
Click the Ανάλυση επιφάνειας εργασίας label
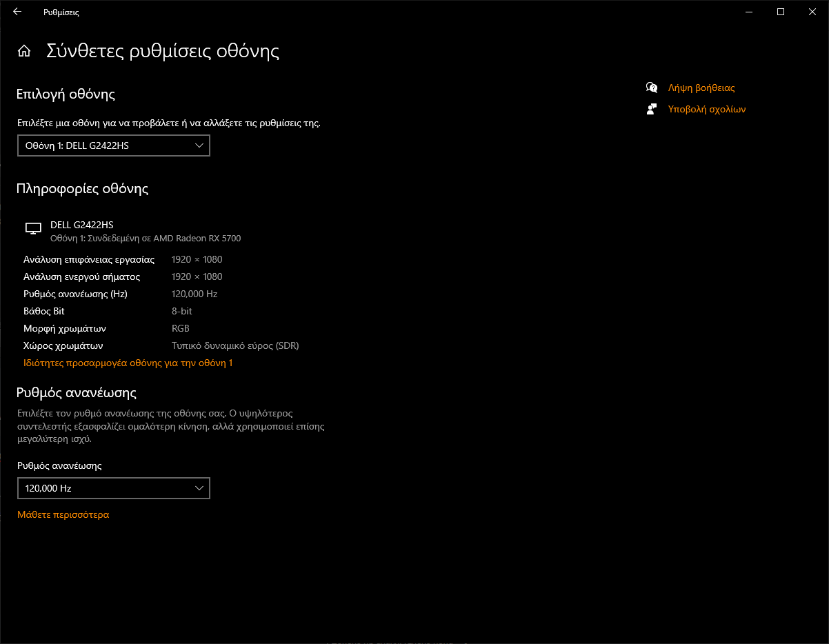click(x=89, y=259)
